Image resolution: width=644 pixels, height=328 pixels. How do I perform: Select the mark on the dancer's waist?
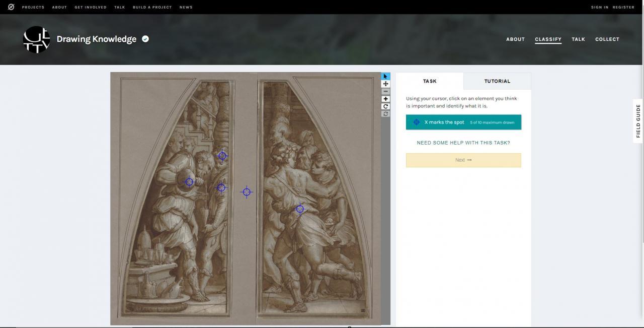(300, 209)
